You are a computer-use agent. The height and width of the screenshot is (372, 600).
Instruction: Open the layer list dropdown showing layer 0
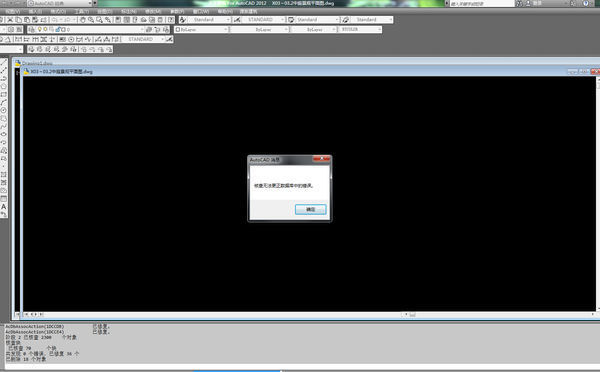coord(90,29)
